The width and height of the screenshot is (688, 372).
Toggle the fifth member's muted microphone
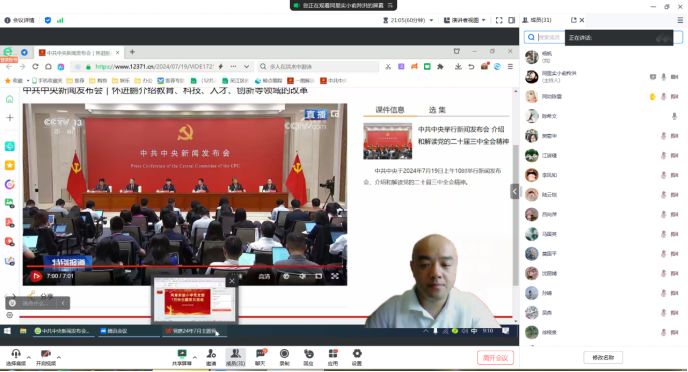point(664,136)
